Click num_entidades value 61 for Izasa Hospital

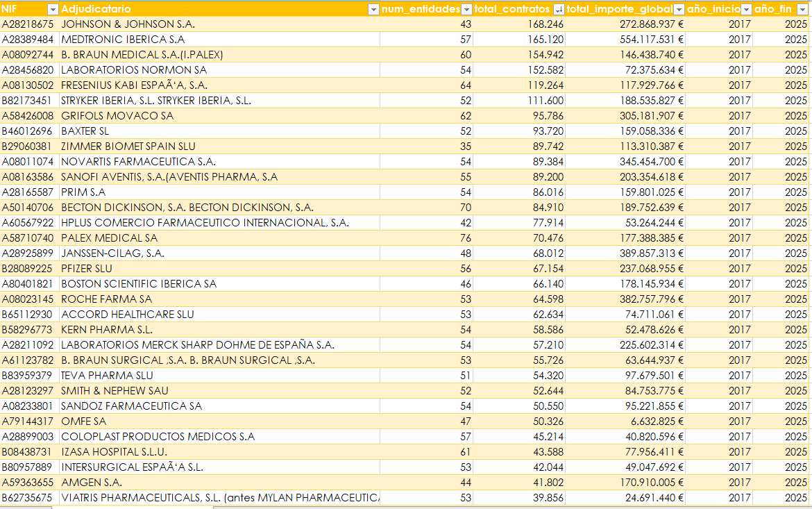tap(427, 452)
